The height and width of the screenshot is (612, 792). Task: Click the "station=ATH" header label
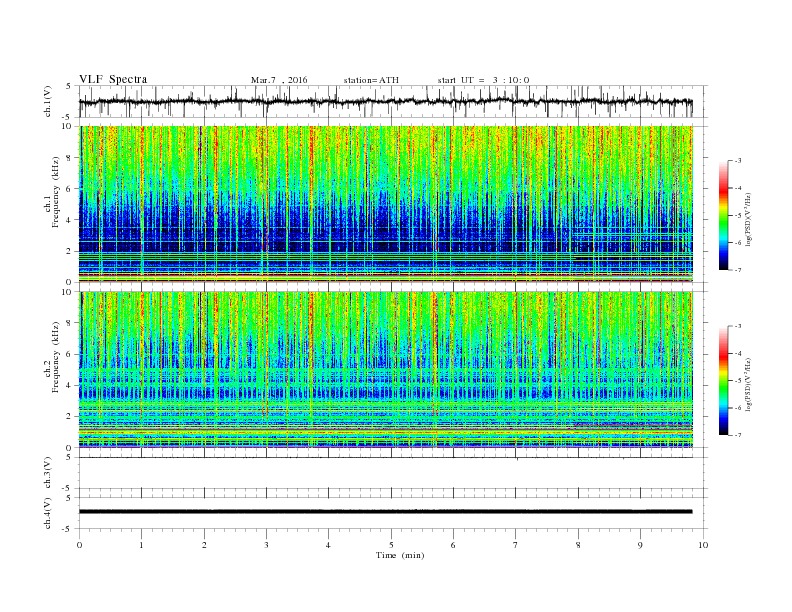(x=371, y=80)
